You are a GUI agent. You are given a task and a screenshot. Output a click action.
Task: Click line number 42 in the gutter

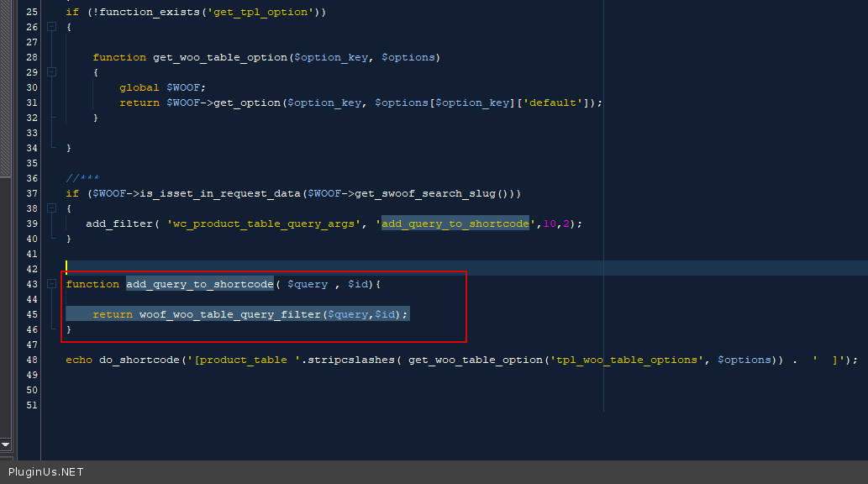click(x=31, y=269)
